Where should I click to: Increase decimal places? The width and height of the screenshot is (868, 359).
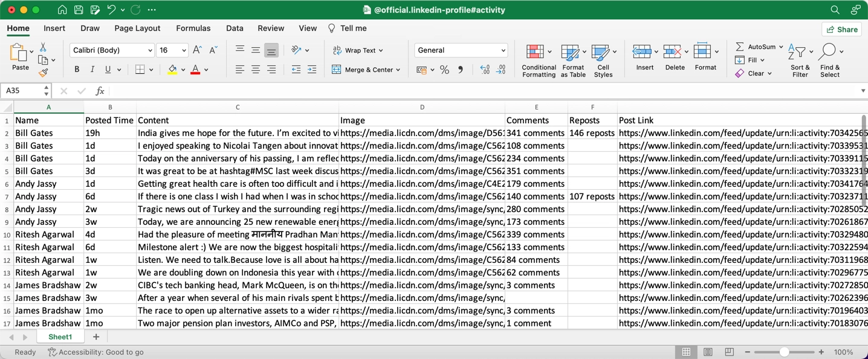(485, 70)
